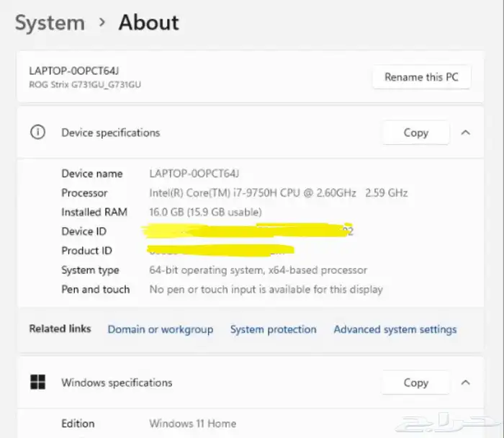Click the Device specifications info icon

point(37,132)
